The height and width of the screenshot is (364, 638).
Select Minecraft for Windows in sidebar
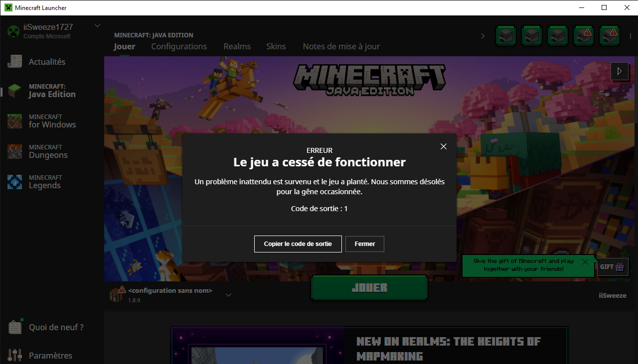coord(52,121)
